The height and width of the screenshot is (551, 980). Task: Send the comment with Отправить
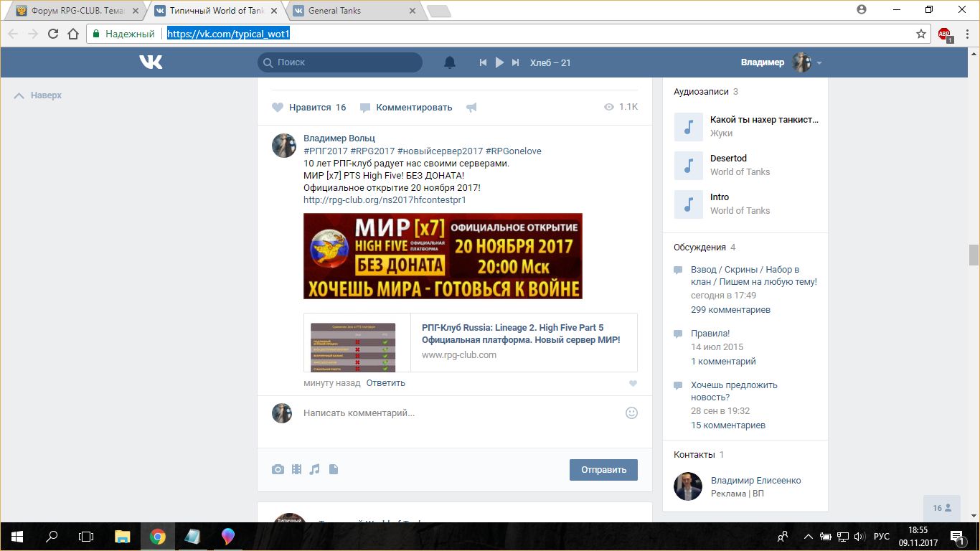(603, 470)
